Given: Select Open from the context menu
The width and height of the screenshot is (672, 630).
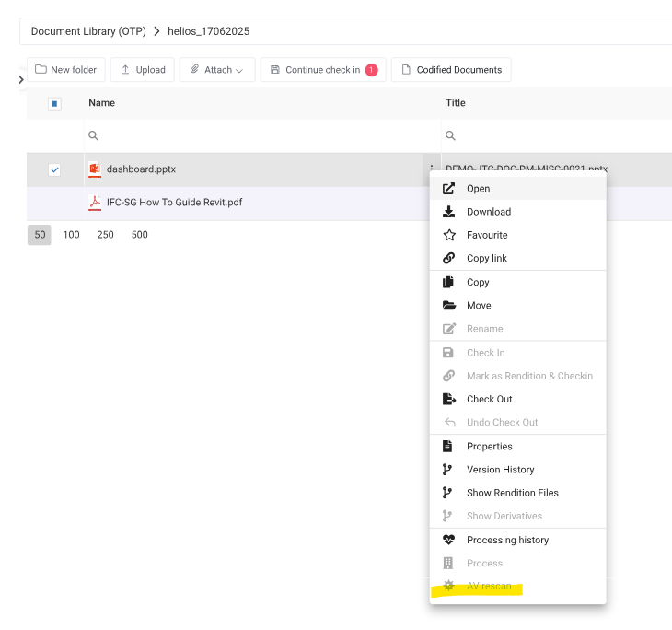Looking at the screenshot, I should [478, 189].
